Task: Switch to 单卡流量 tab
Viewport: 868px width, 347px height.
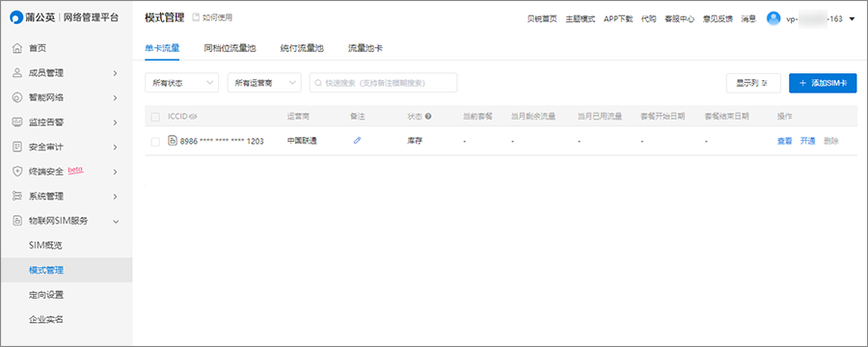Action: click(x=162, y=48)
